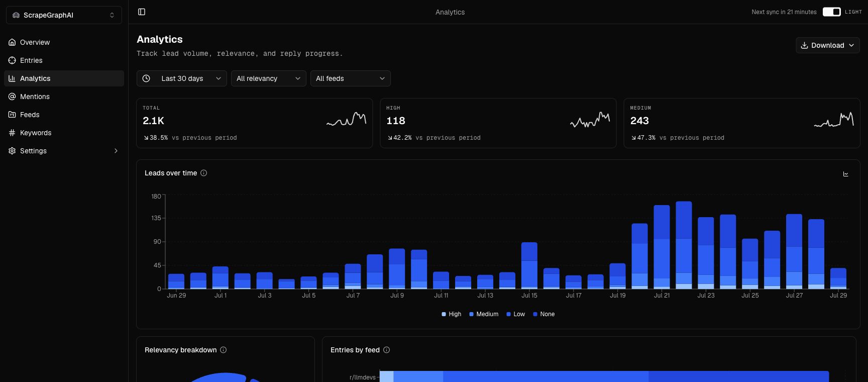
Task: Click the Jul 27 bar in chart
Action: (794, 252)
